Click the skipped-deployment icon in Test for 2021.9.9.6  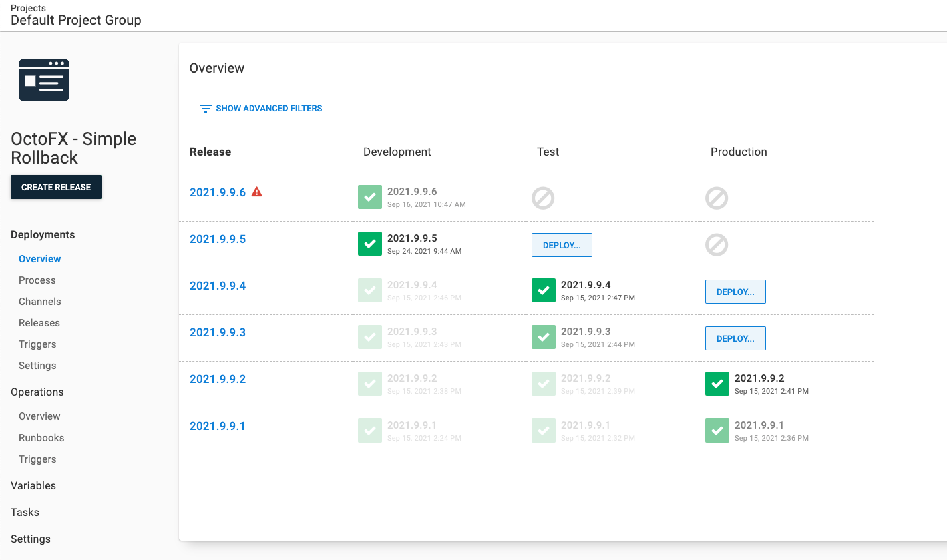pos(543,198)
